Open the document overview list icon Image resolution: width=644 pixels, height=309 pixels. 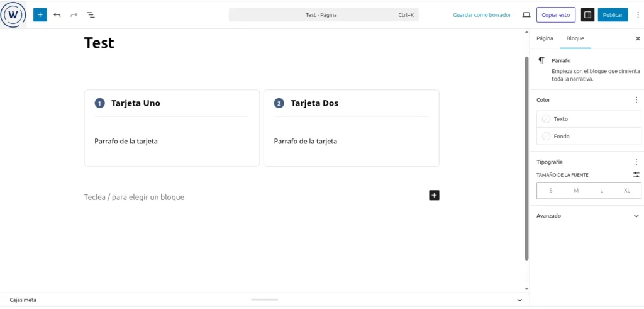pyautogui.click(x=91, y=14)
